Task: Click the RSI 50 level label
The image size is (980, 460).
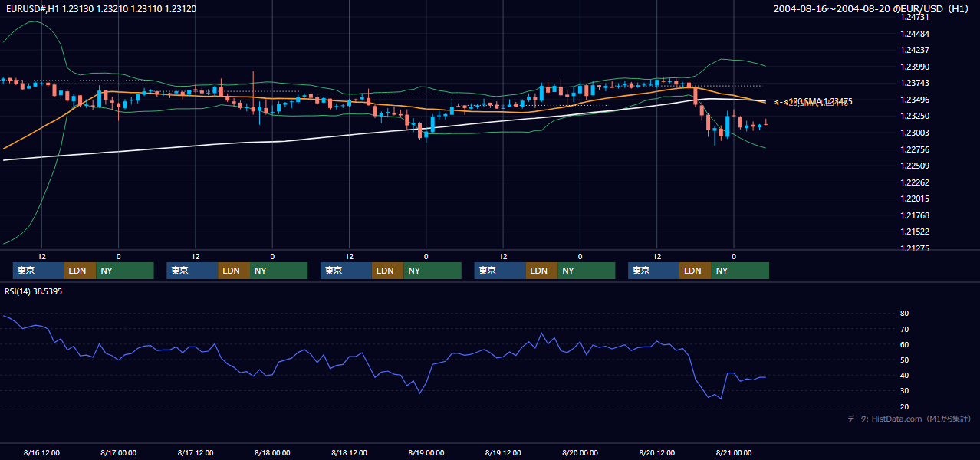Action: (905, 360)
